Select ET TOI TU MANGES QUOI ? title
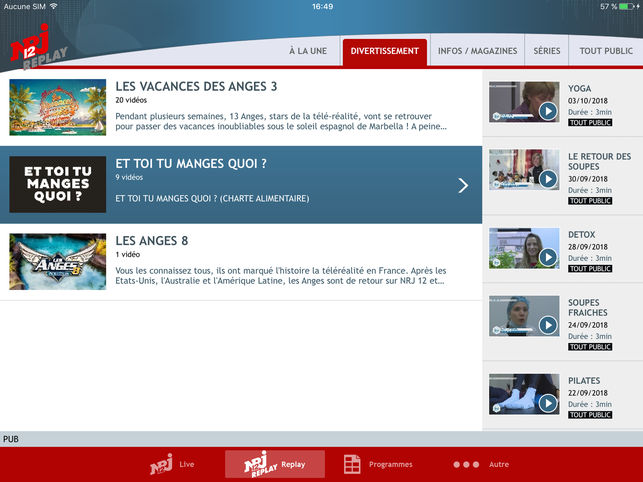This screenshot has height=482, width=643. click(x=191, y=163)
